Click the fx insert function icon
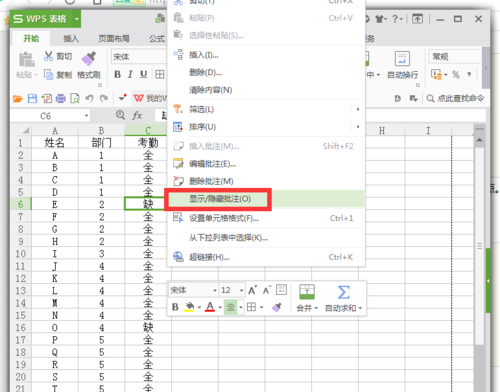 click(x=137, y=115)
